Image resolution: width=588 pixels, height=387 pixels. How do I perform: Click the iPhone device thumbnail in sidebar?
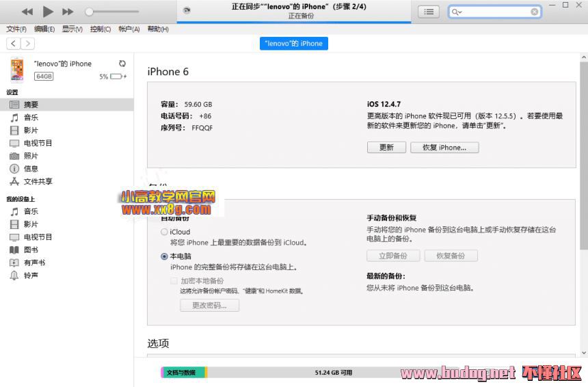[17, 69]
